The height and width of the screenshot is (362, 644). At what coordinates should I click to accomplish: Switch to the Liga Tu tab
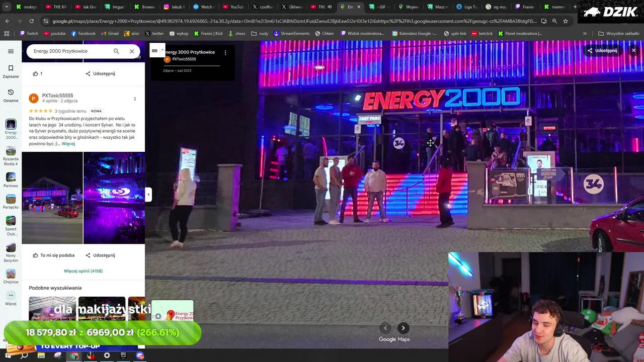click(x=467, y=7)
